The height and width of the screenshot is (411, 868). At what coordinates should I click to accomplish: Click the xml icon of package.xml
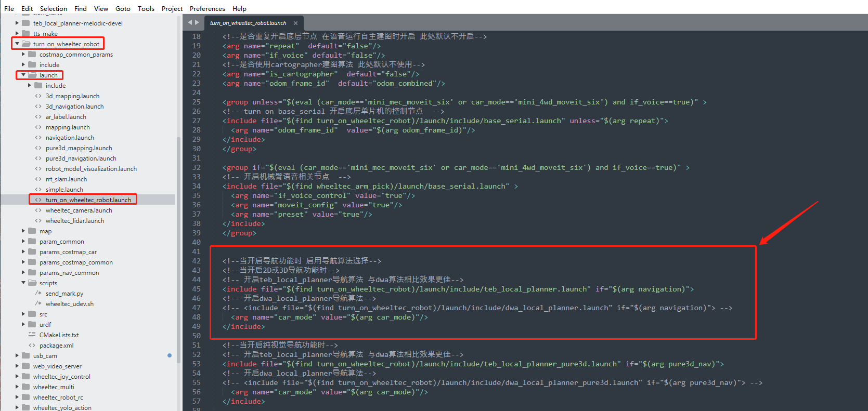[32, 346]
